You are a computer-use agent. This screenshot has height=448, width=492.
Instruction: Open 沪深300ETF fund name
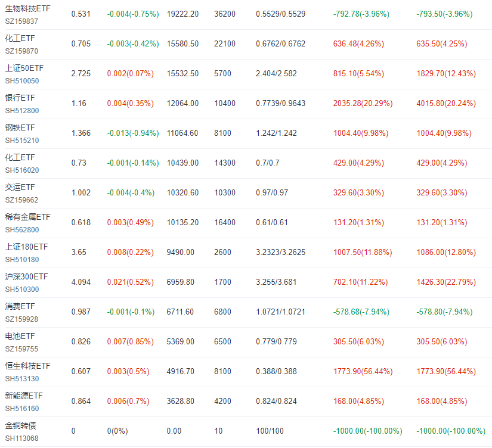tap(27, 276)
